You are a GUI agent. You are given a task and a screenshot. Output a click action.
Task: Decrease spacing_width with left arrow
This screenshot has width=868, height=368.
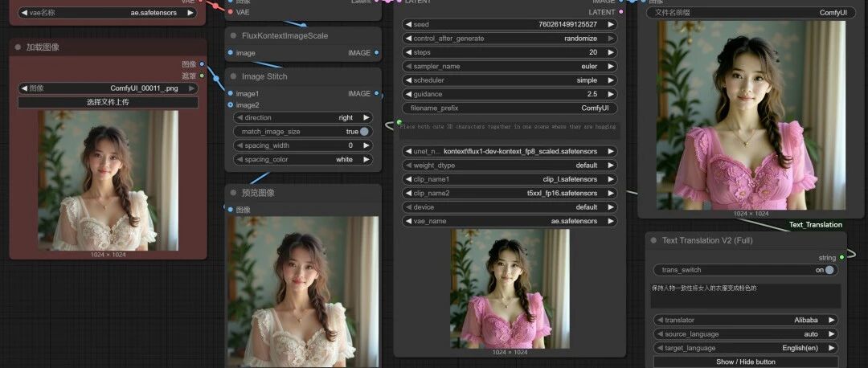tap(240, 145)
